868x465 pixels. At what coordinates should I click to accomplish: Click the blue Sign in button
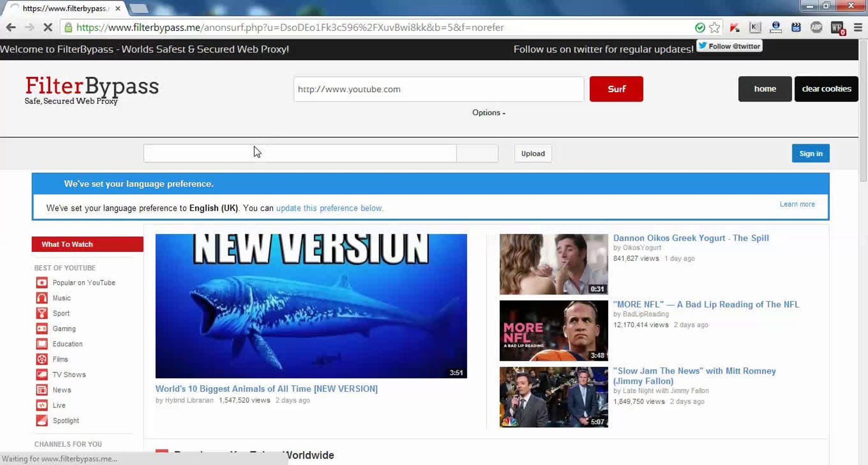coord(810,153)
